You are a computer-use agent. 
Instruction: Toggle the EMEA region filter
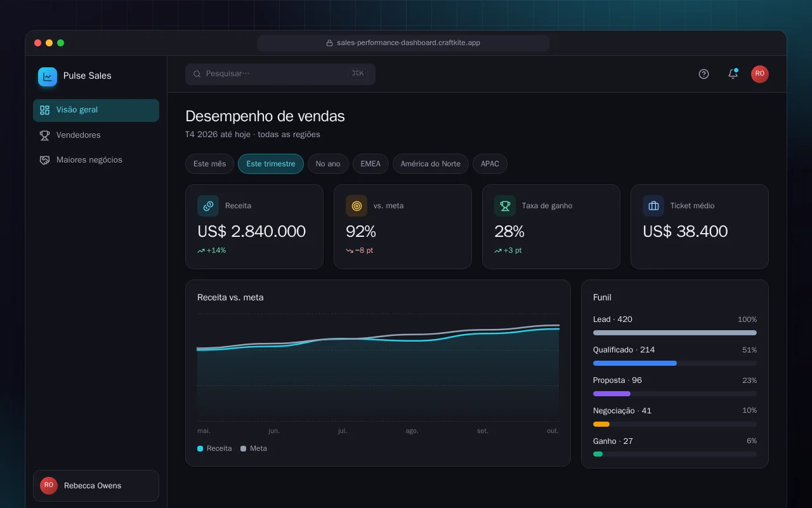[x=370, y=164]
